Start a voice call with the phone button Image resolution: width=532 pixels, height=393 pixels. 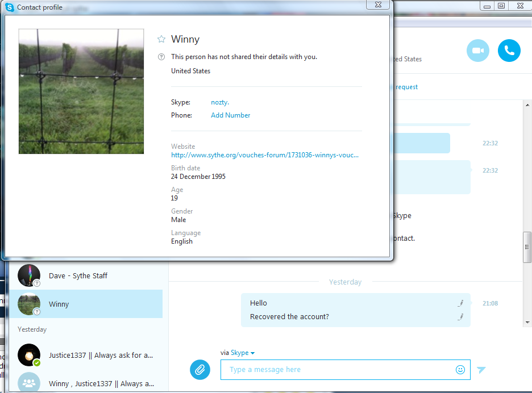pos(509,51)
